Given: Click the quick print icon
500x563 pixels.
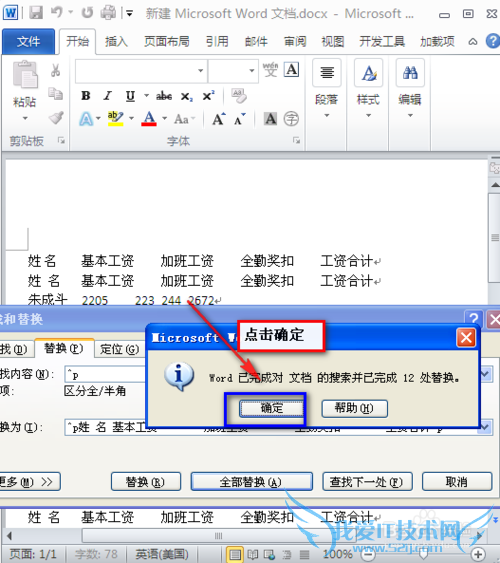Looking at the screenshot, I should click(108, 13).
